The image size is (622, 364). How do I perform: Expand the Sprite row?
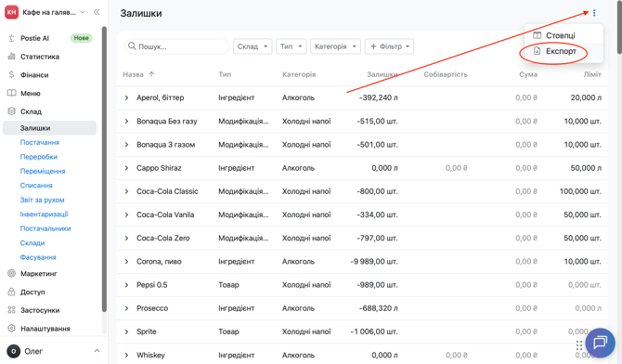[126, 331]
